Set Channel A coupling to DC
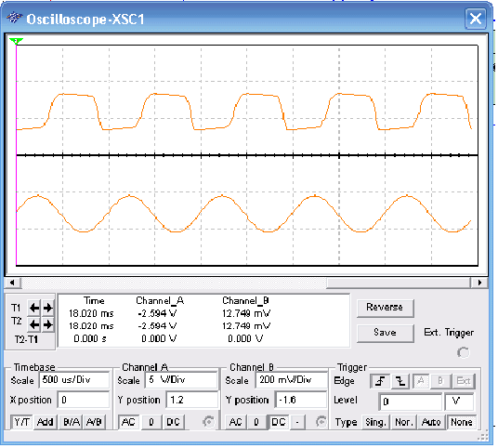This screenshot has height=448, width=498. click(x=173, y=422)
